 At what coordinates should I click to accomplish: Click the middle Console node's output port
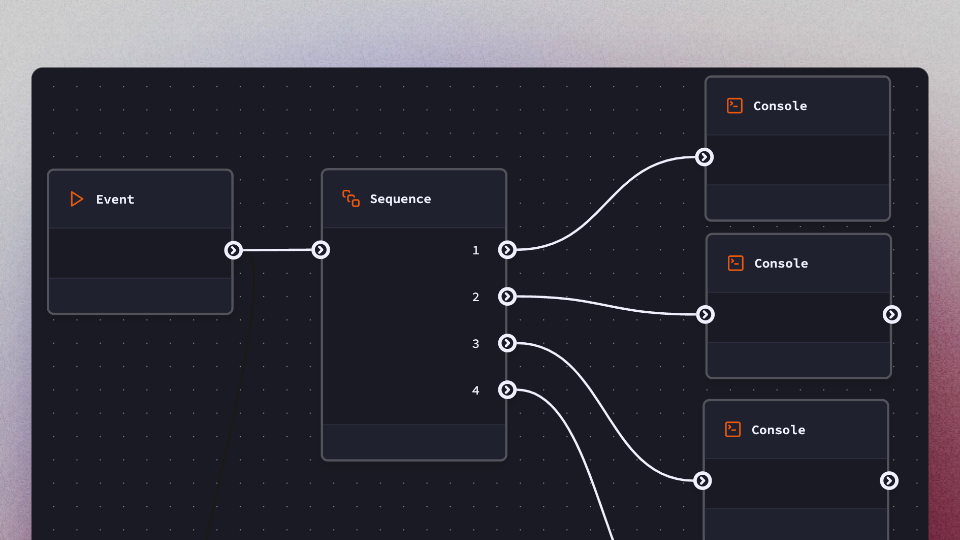click(892, 315)
